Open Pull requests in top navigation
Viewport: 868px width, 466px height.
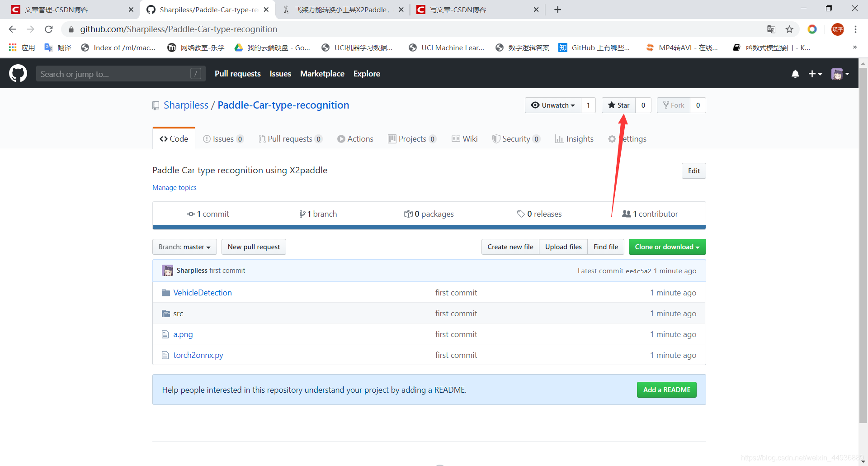coord(238,74)
